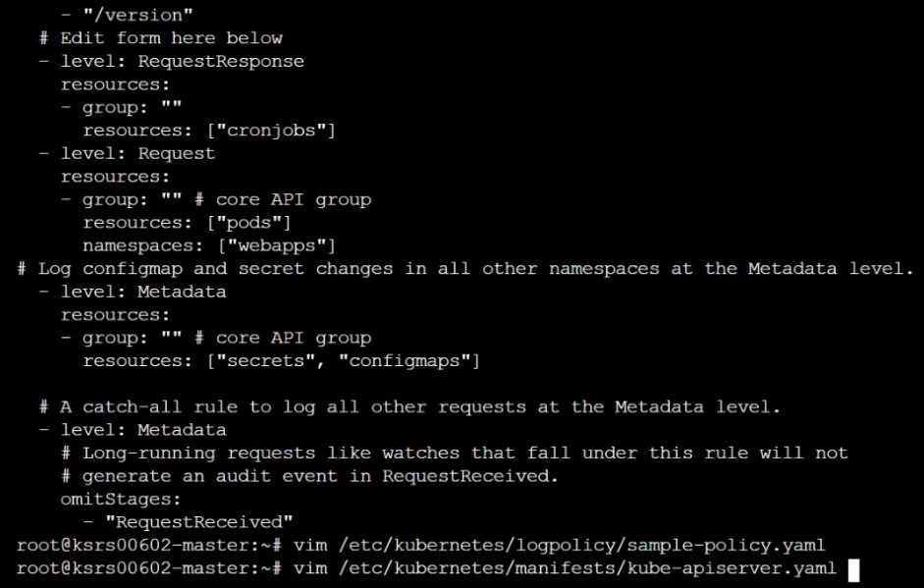Click the "group:" line above the cronjobs resources
This screenshot has width=924, height=588.
[x=121, y=107]
